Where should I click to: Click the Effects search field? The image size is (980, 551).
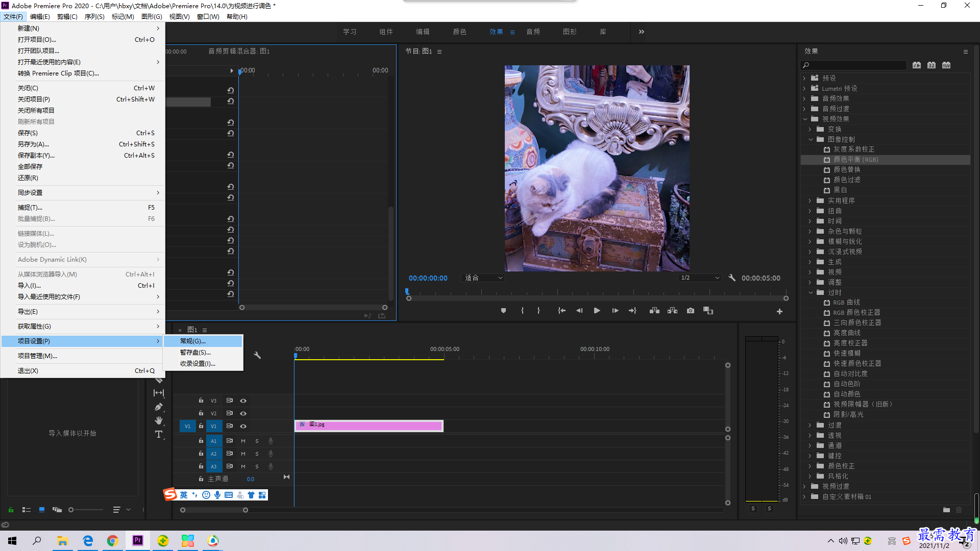(x=853, y=65)
